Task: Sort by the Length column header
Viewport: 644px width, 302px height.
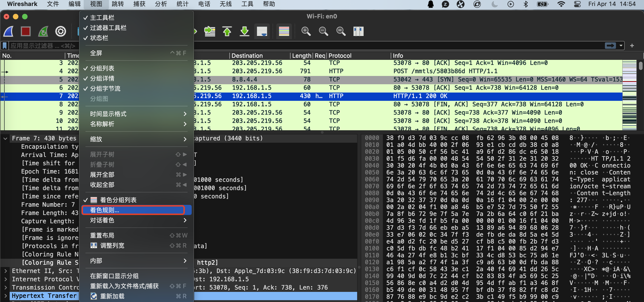Action: click(302, 56)
